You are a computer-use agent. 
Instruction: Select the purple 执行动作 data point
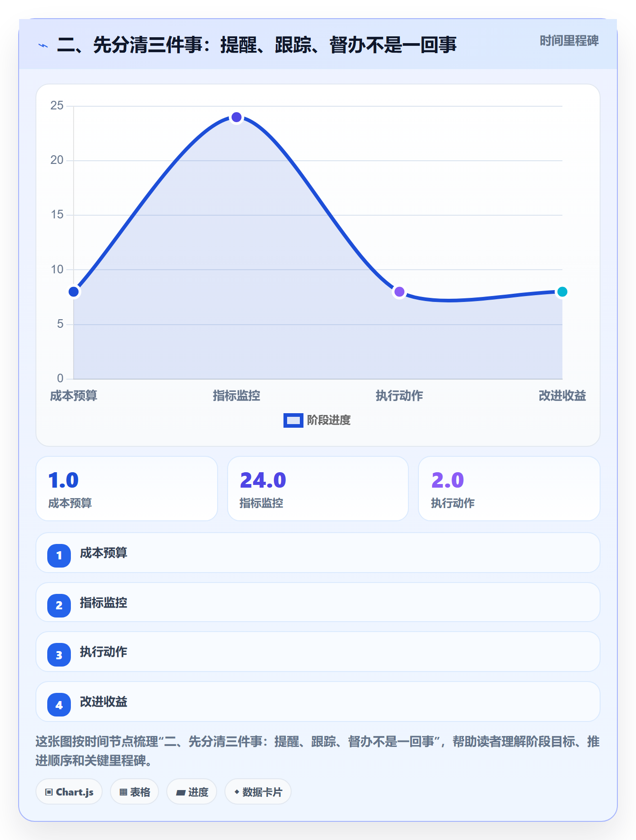pyautogui.click(x=399, y=292)
